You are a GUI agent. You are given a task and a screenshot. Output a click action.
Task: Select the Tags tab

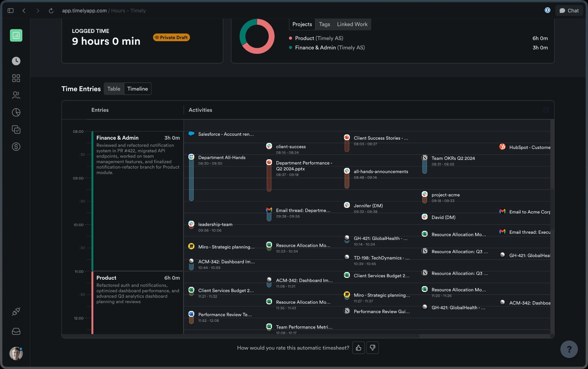[324, 24]
